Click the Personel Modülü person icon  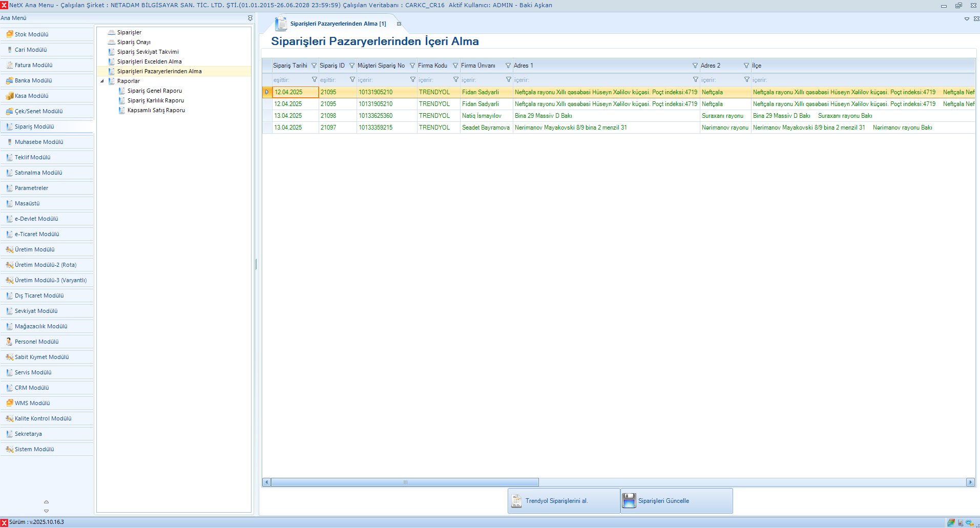[9, 342]
